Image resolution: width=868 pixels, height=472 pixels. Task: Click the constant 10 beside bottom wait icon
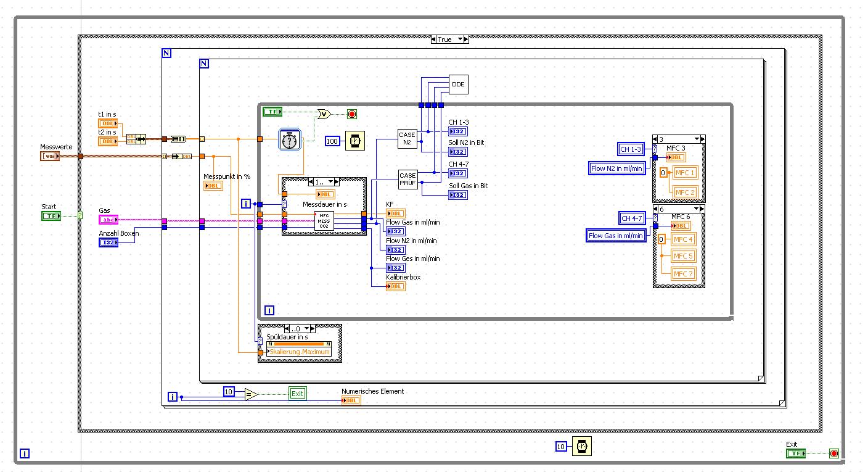coord(561,447)
